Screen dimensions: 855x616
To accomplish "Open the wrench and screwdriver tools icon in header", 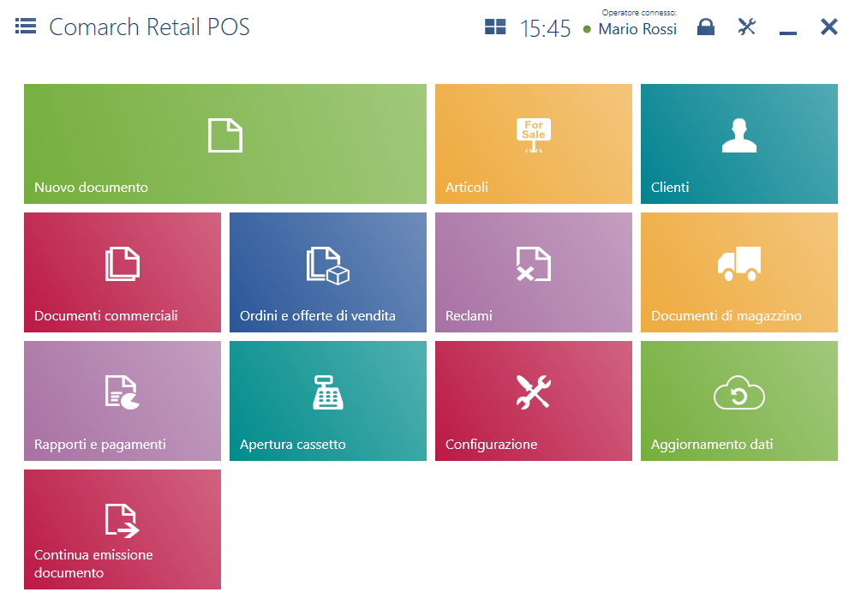I will coord(746,27).
